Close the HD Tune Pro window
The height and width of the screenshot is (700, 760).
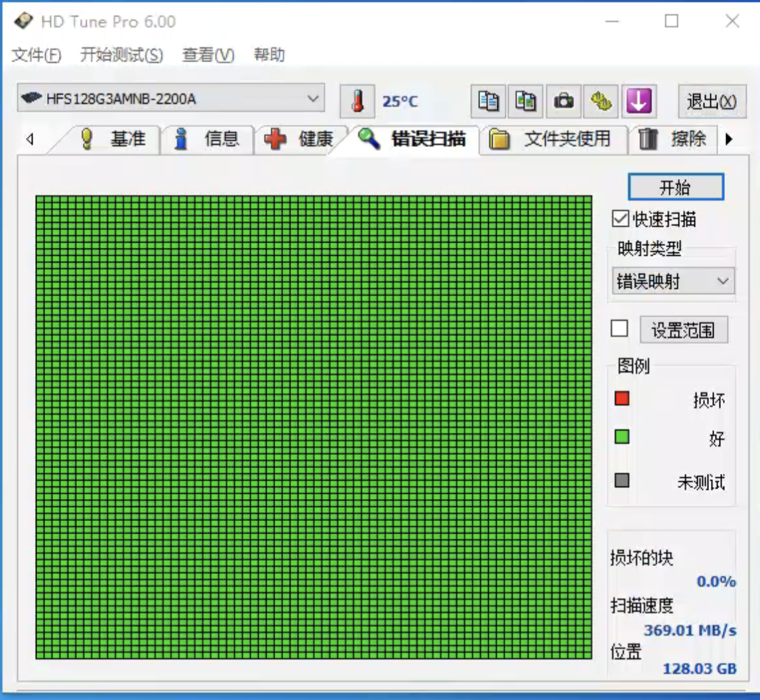tap(732, 21)
